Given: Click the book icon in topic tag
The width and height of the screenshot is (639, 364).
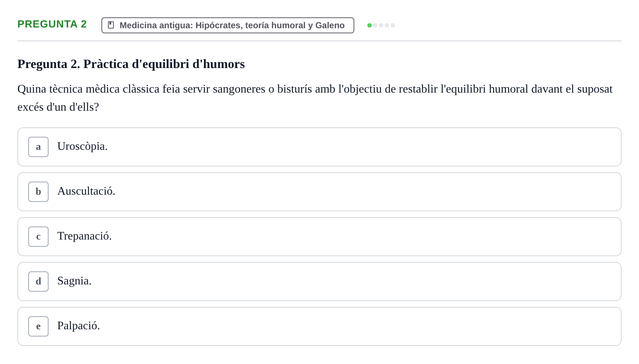Looking at the screenshot, I should click(111, 25).
